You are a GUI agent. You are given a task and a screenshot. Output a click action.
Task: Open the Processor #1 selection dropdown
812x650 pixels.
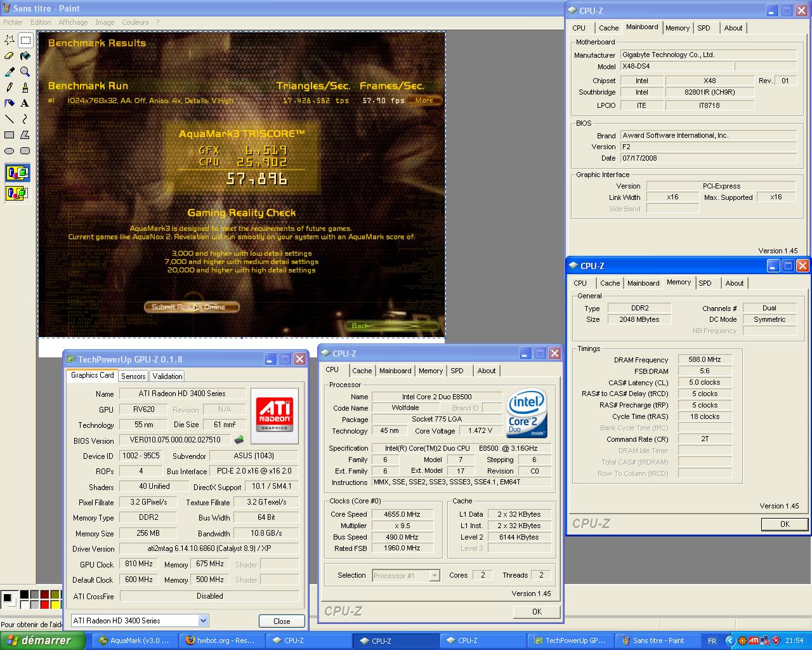pyautogui.click(x=435, y=576)
